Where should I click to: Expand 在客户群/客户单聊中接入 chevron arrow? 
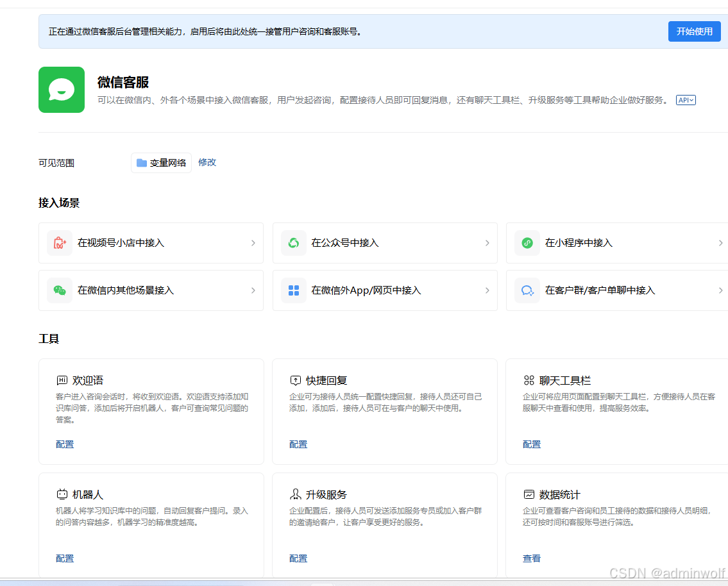click(x=720, y=290)
